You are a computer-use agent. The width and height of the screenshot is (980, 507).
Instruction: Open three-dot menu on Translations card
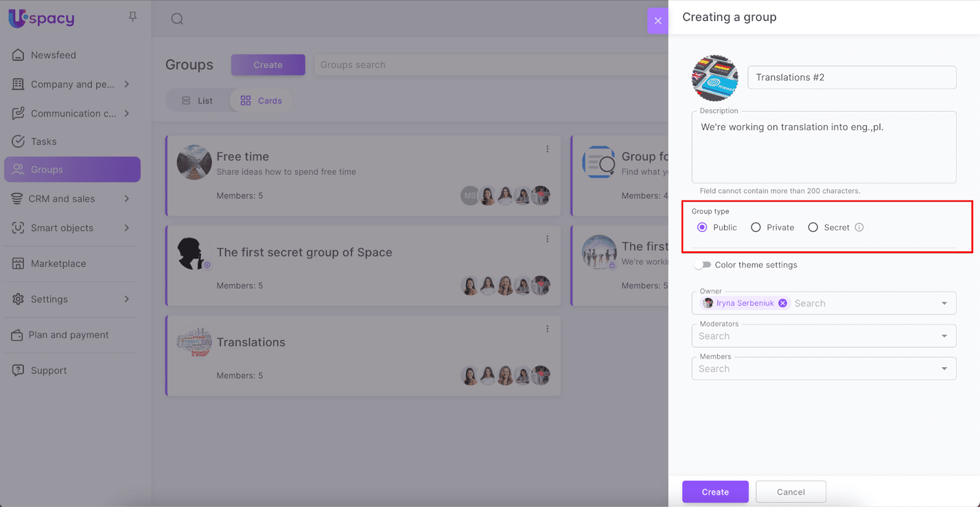point(547,329)
